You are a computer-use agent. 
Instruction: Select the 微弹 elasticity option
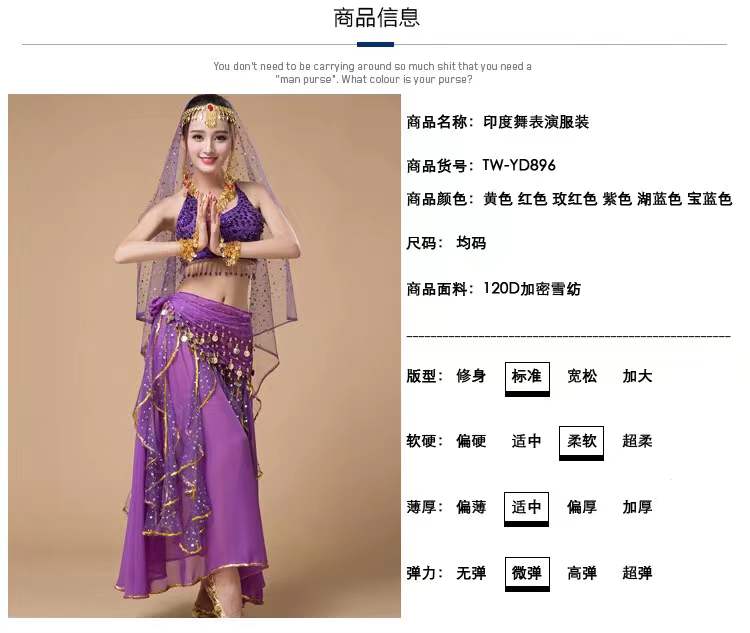(527, 574)
